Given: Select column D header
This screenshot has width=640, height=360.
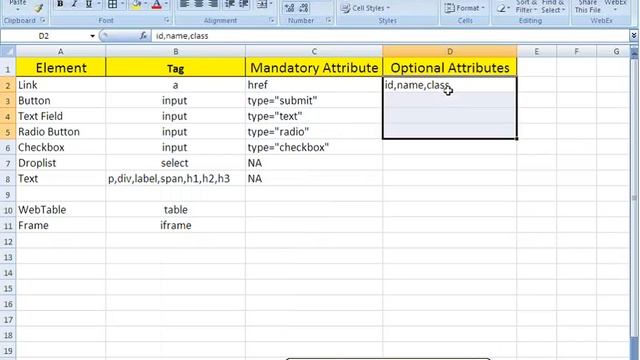Looking at the screenshot, I should pos(450,51).
